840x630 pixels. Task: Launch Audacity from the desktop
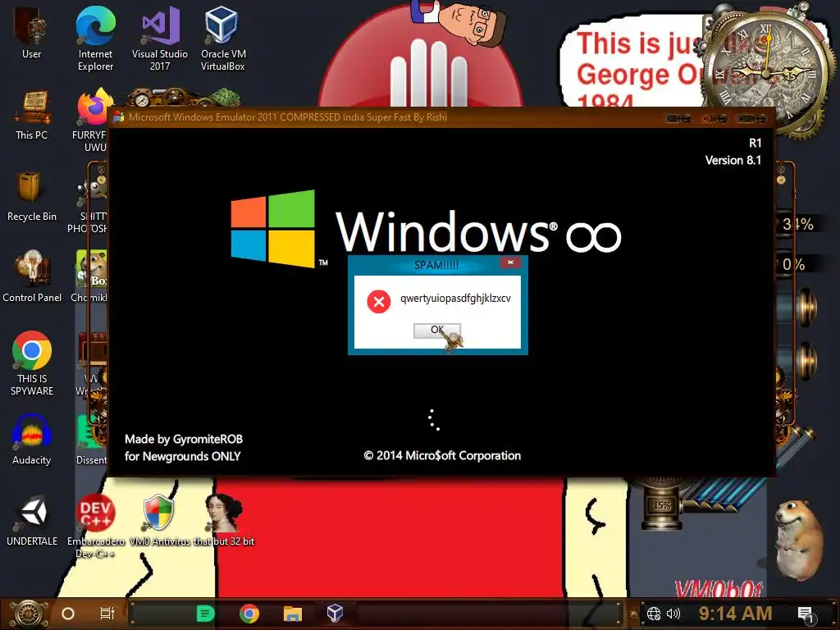[x=32, y=440]
